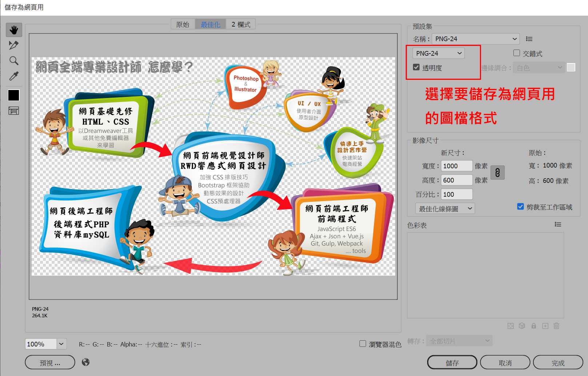Switch to the 2 欄式 tab
Viewport: 588px width, 376px height.
pos(241,24)
